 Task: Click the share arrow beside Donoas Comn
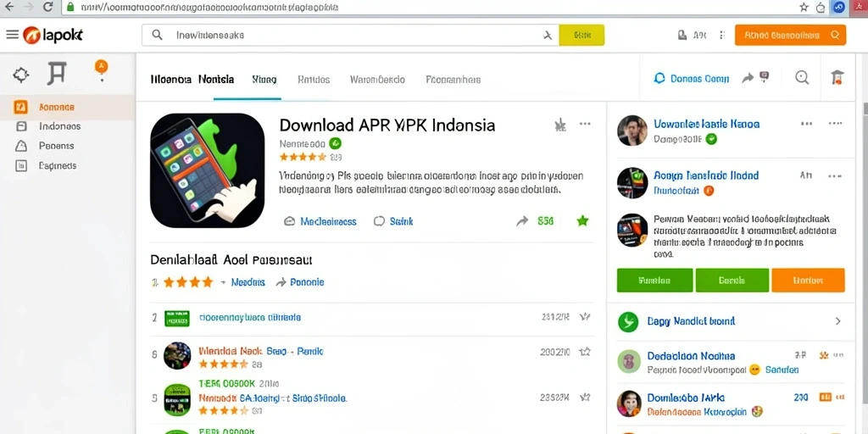(x=748, y=78)
